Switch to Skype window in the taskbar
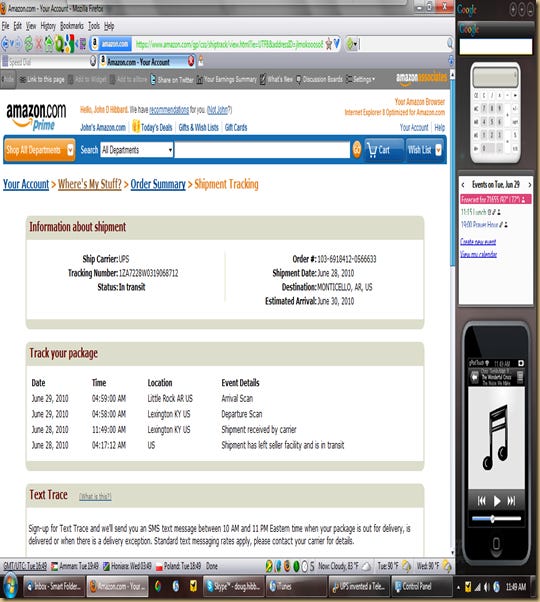This screenshot has width=540, height=602. coord(234,586)
